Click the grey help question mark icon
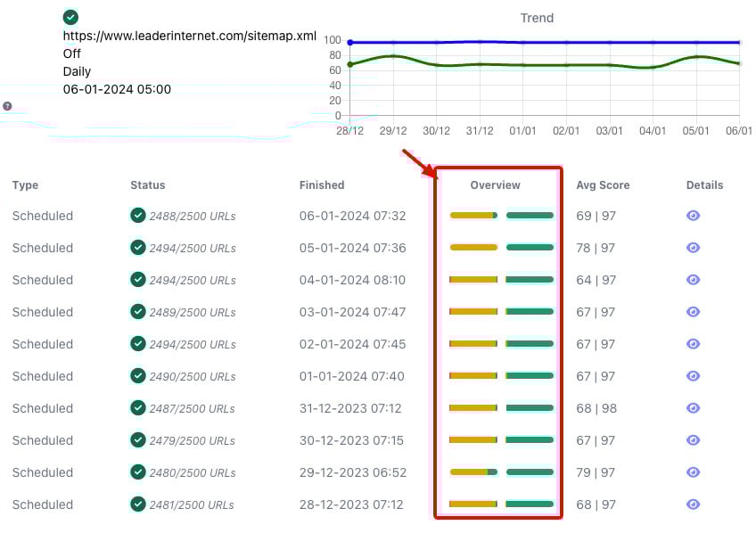The height and width of the screenshot is (533, 756). (7, 106)
